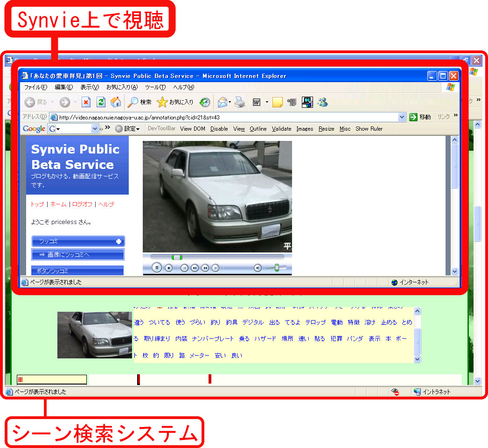Follow the ホーム link
This screenshot has height=448, width=488.
(x=58, y=204)
